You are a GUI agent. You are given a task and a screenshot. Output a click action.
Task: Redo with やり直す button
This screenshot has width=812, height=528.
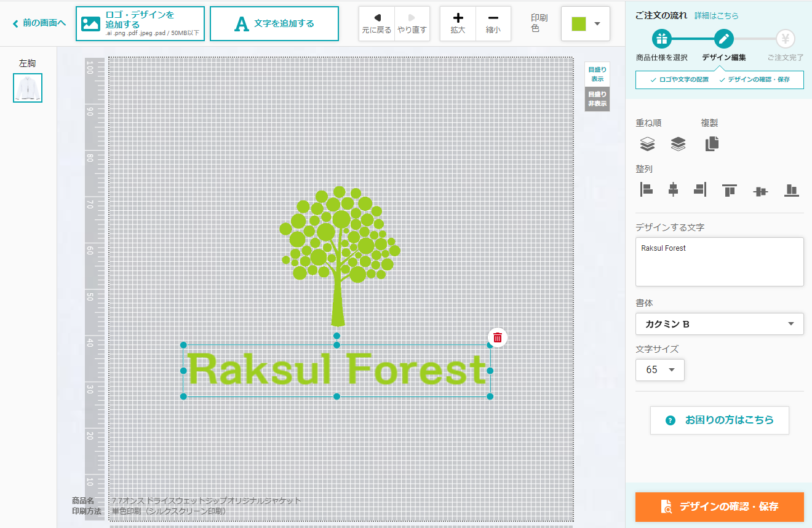[412, 23]
